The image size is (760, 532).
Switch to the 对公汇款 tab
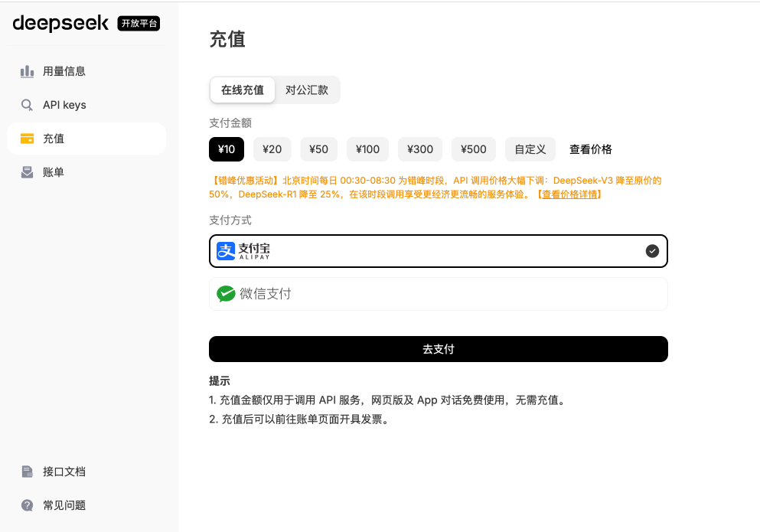(307, 90)
